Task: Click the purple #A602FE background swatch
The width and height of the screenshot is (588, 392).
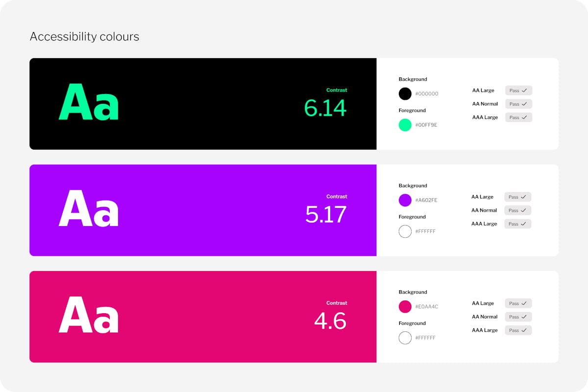Action: pos(405,200)
